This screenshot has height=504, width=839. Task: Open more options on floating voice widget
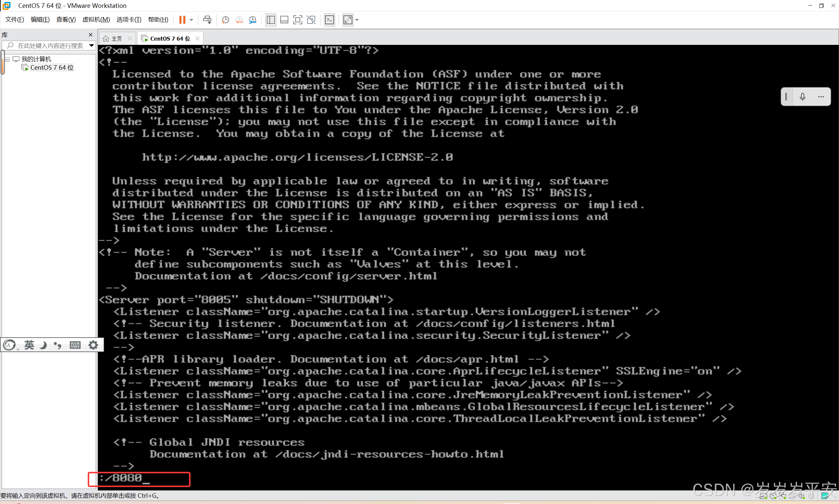click(821, 97)
